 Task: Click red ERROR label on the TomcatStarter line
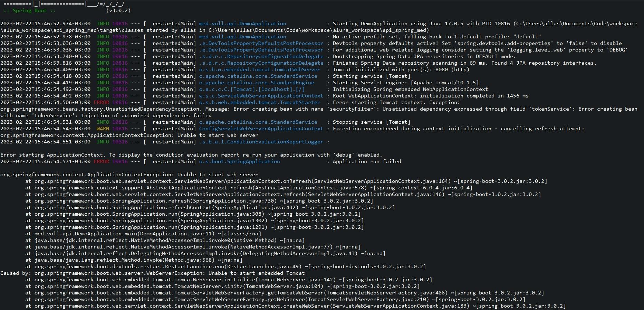pos(102,102)
